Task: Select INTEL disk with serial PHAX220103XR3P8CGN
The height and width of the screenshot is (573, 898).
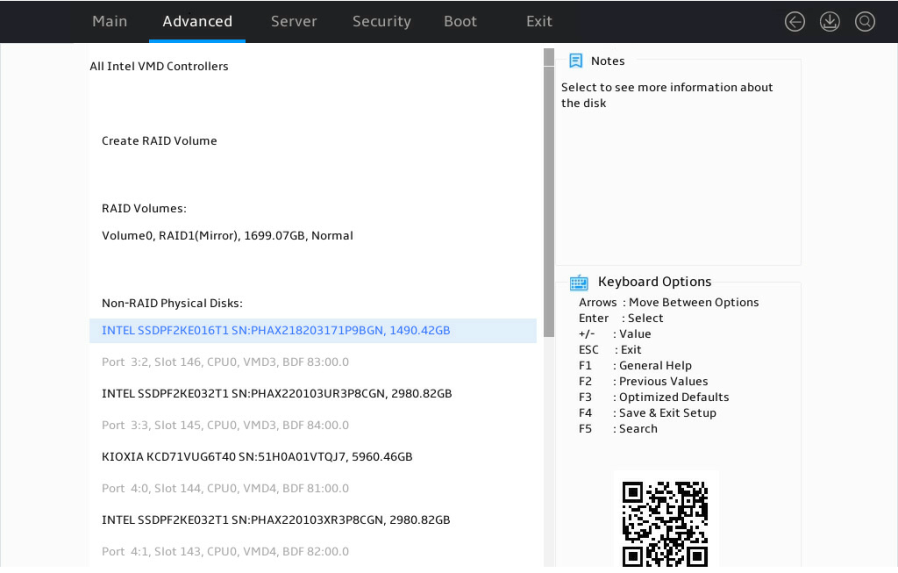Action: coord(276,520)
